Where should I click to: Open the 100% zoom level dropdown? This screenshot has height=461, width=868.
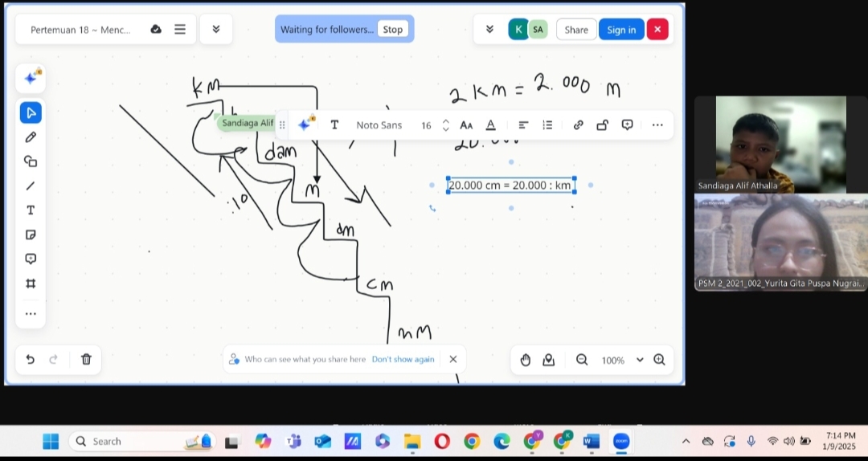point(622,361)
